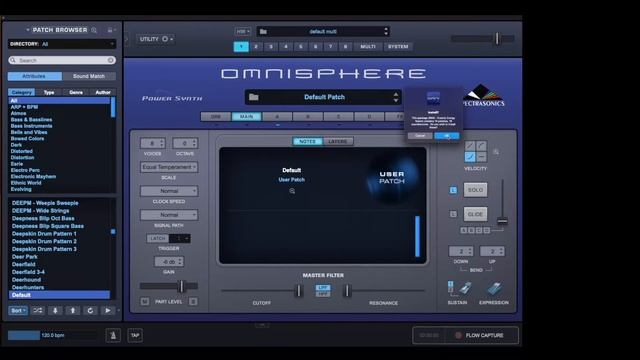Open the Directory dropdown
The width and height of the screenshot is (640, 360).
62,44
